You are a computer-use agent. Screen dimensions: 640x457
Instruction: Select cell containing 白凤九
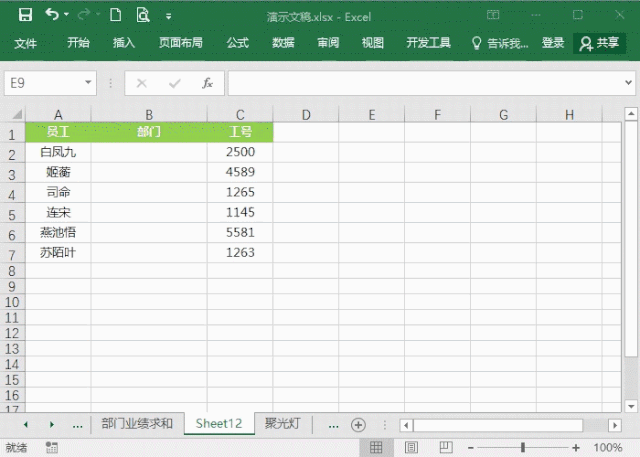tap(58, 152)
